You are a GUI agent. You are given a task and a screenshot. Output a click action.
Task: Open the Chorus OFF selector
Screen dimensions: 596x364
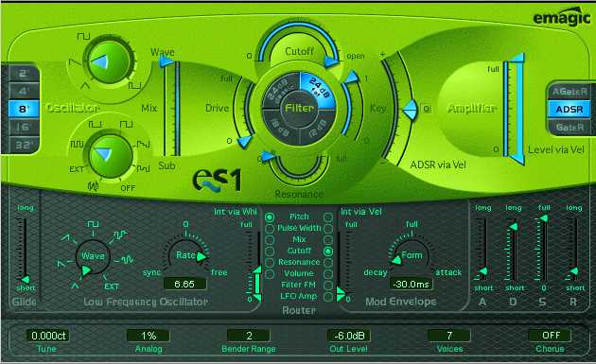tap(550, 336)
